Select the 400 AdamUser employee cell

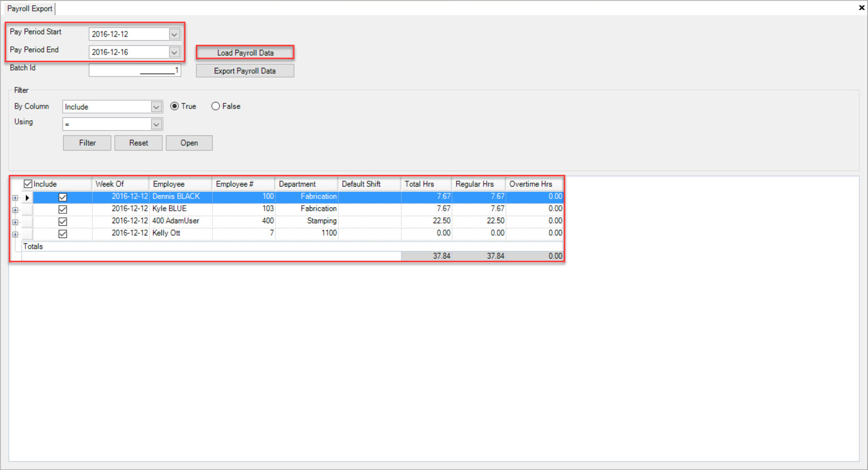(x=180, y=221)
